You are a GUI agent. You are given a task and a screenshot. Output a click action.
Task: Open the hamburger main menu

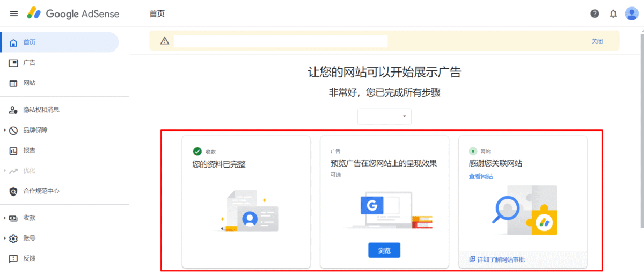[14, 13]
